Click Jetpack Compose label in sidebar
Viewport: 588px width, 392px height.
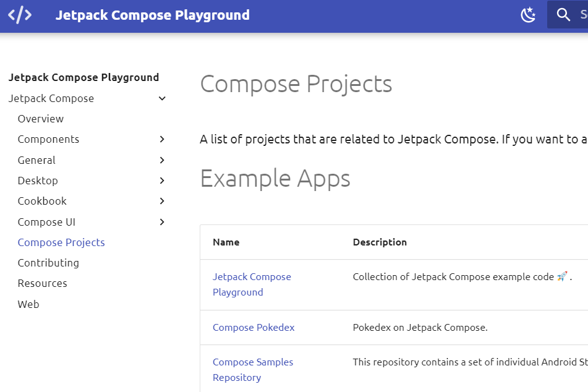coord(51,99)
